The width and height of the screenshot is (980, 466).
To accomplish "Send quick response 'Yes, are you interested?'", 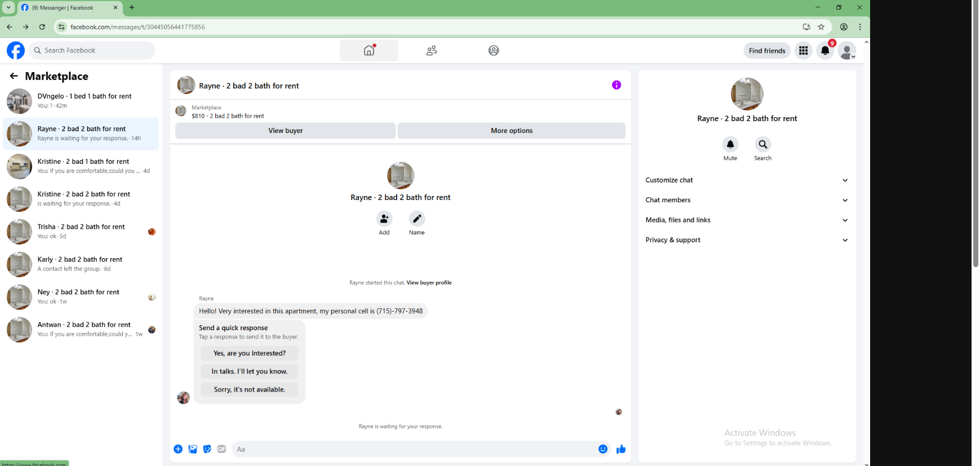I will coord(249,353).
